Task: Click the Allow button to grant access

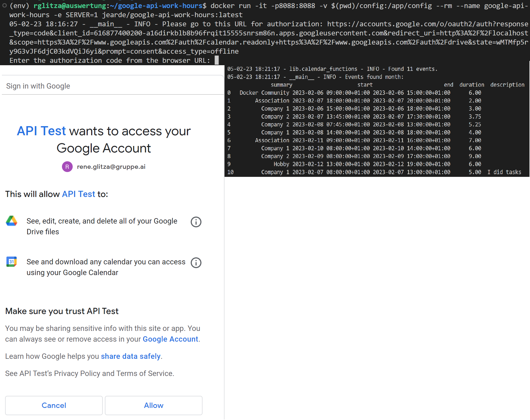Action: click(x=154, y=405)
